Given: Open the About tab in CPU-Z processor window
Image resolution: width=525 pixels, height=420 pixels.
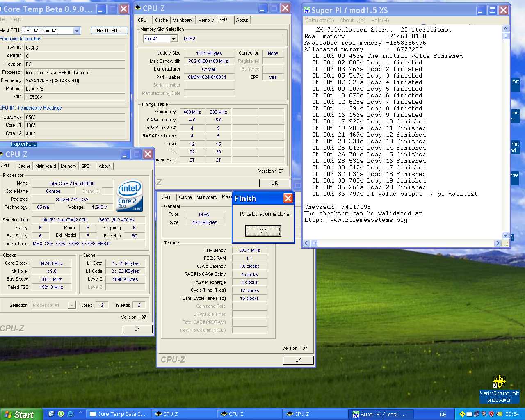Looking at the screenshot, I should point(105,166).
